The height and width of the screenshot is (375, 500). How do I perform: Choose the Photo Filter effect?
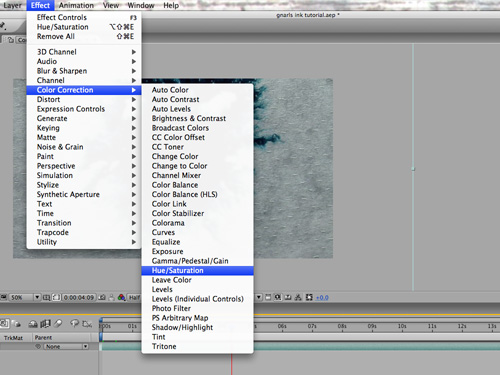point(198,309)
